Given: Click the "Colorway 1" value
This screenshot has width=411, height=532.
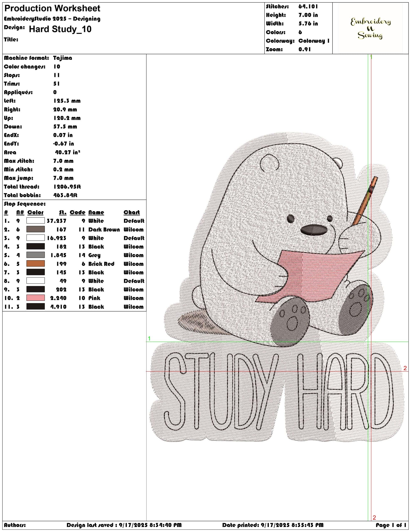Looking at the screenshot, I should coord(314,41).
